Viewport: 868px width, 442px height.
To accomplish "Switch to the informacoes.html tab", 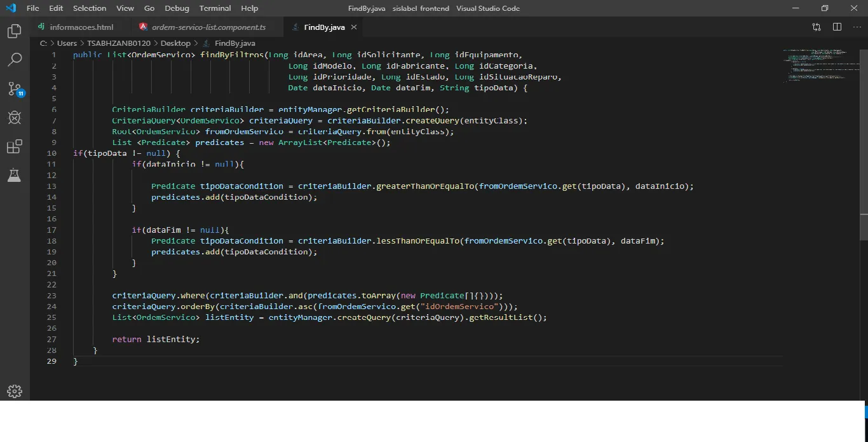I will 81,27.
